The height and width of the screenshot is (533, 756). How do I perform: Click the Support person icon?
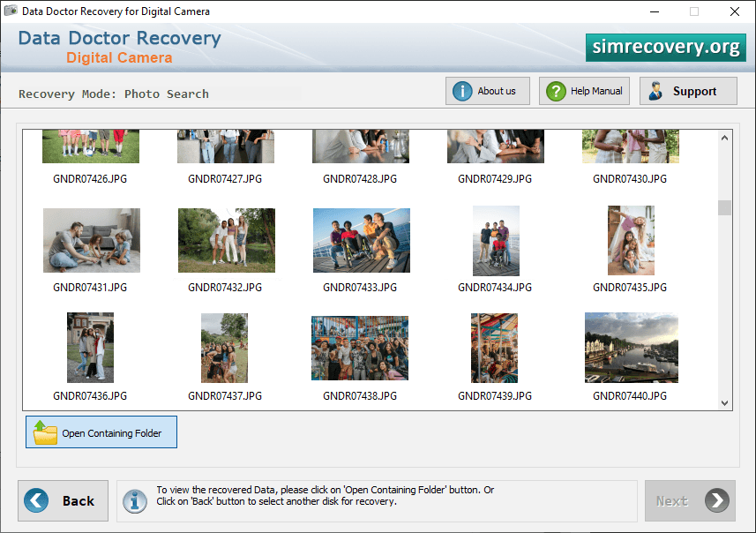655,91
